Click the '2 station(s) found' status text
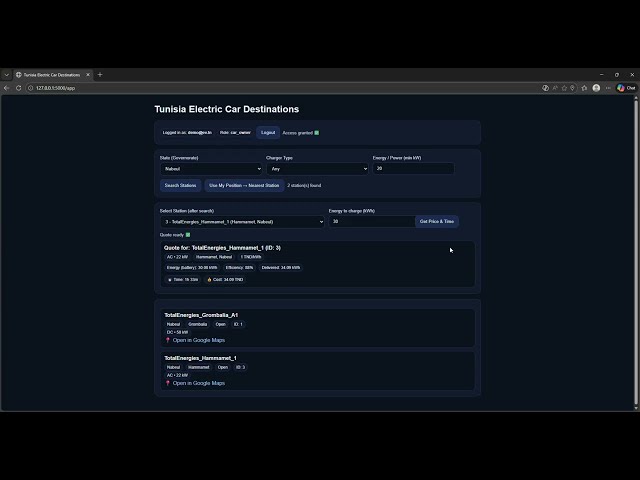The height and width of the screenshot is (480, 640). pos(304,185)
